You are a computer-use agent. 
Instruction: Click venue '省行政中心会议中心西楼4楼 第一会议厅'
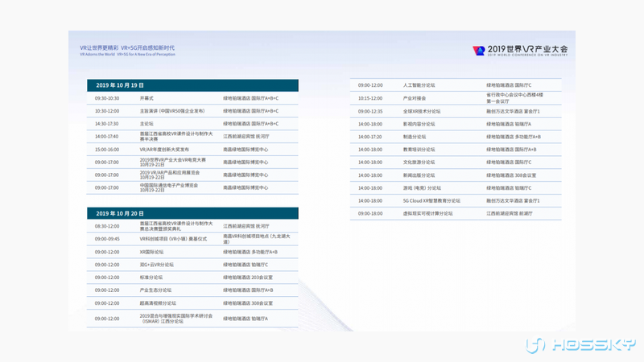click(x=514, y=98)
